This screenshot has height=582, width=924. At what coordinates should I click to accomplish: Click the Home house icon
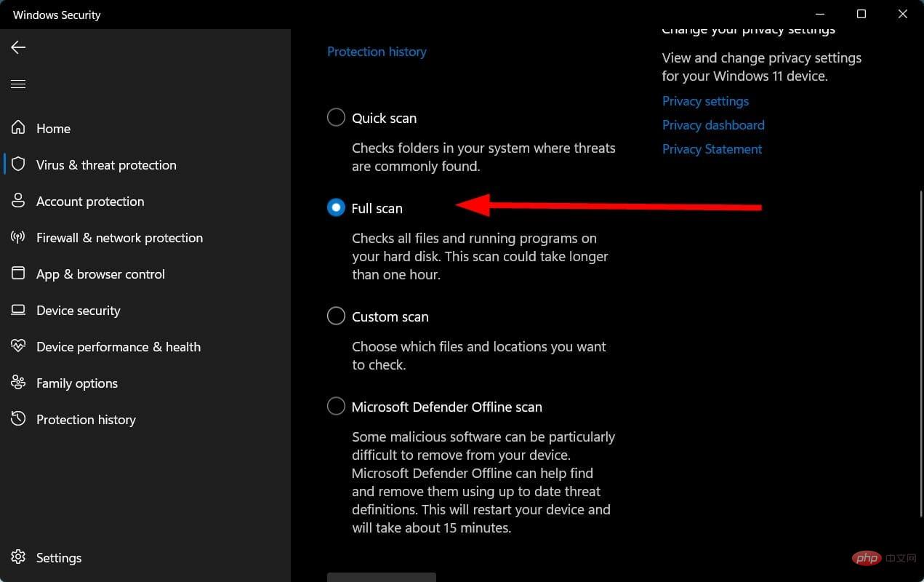point(18,128)
